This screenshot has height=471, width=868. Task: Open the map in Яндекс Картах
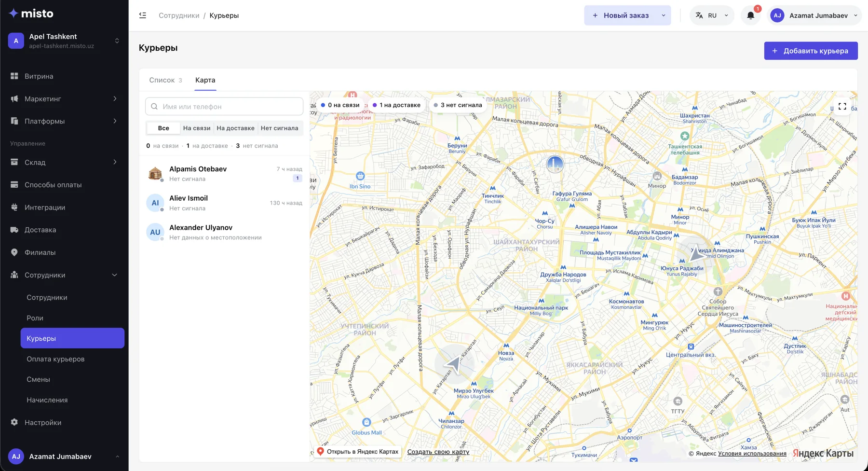click(x=358, y=452)
